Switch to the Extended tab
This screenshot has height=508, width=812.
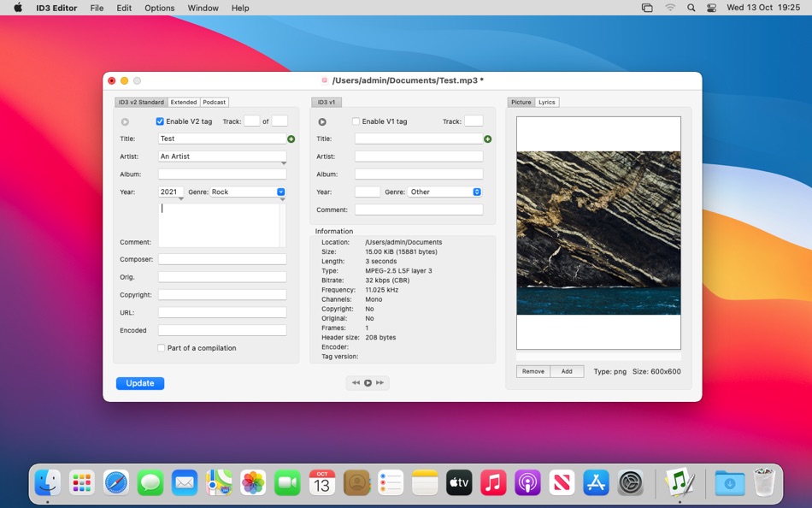point(183,103)
